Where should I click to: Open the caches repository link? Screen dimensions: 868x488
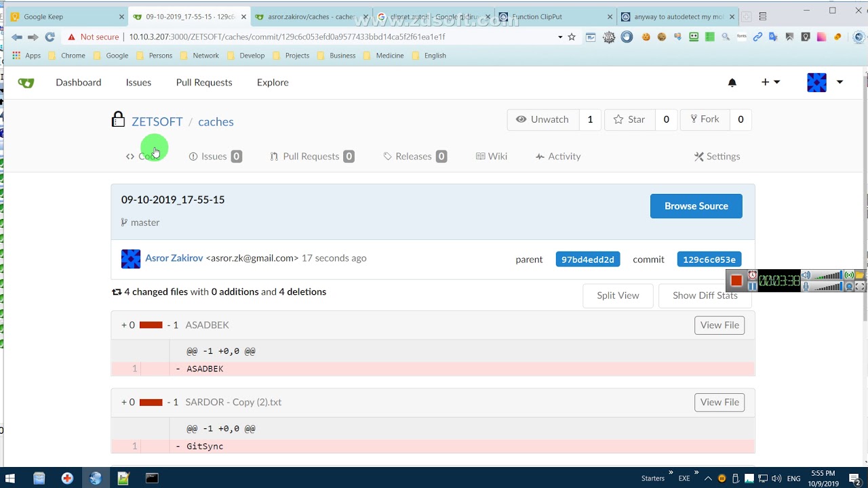click(216, 121)
